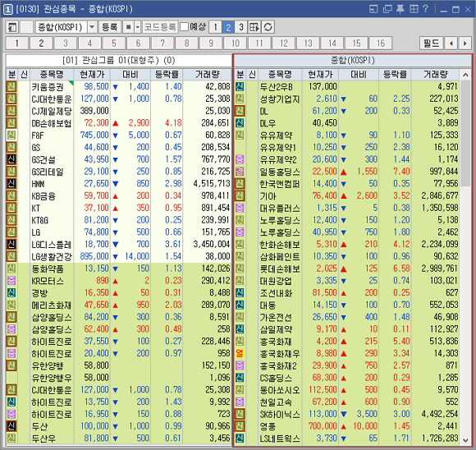Click the left arrow button next to 필드
This screenshot has height=450, width=476.
451,44
